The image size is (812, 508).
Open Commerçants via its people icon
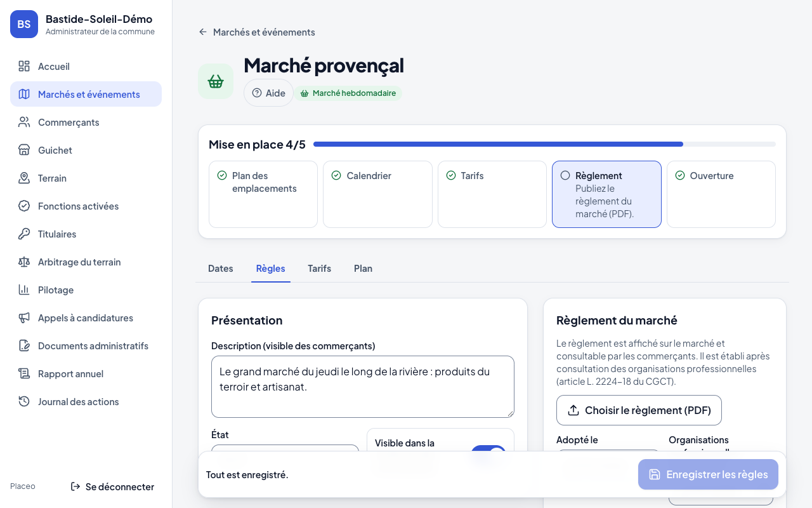click(x=24, y=122)
